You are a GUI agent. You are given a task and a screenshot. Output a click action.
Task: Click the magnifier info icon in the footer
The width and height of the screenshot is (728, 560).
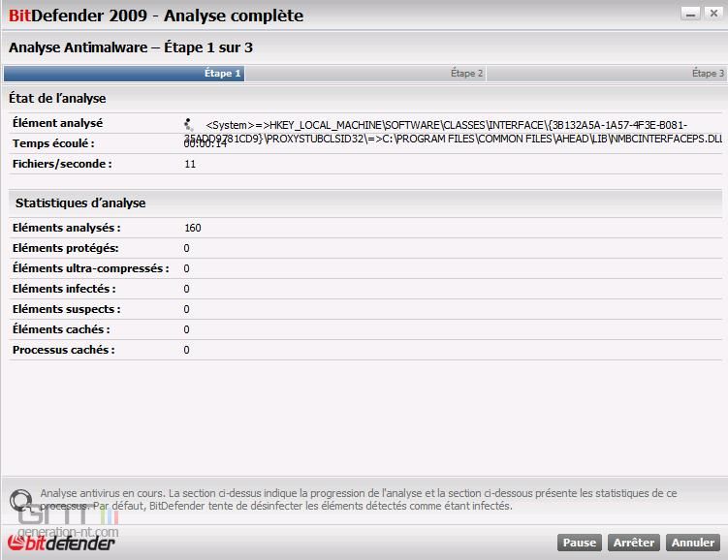click(20, 501)
